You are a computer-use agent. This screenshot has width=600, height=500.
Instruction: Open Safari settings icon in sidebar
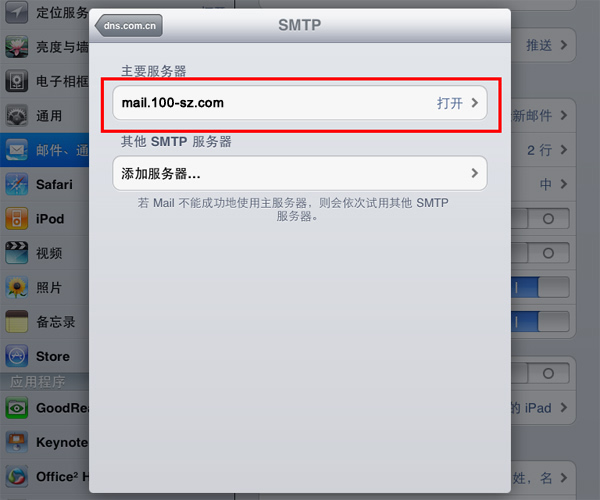[x=16, y=184]
